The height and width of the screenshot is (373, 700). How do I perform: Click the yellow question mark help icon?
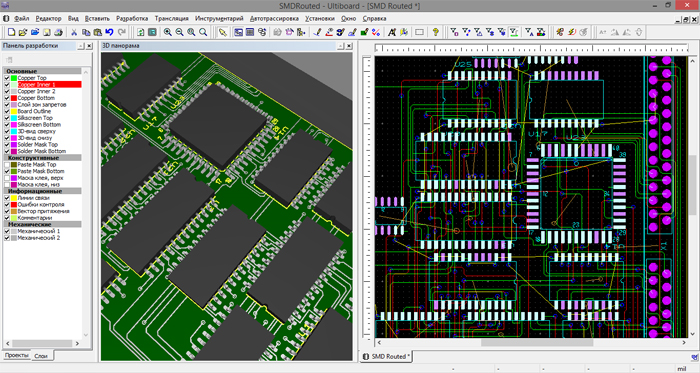[x=436, y=32]
